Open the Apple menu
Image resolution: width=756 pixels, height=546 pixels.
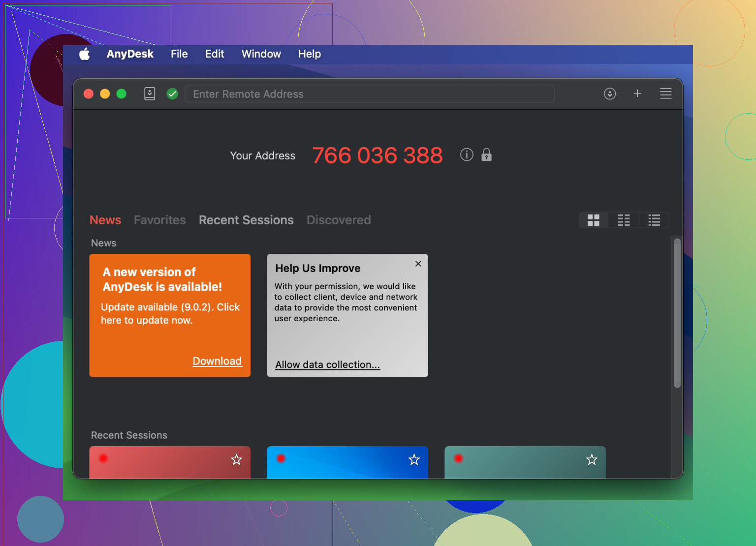tap(85, 54)
